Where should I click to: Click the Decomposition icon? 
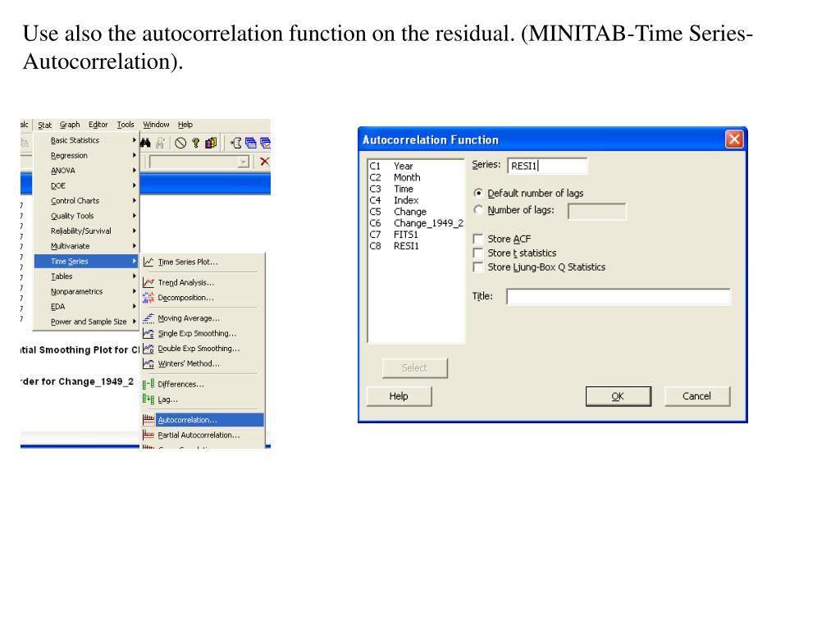(148, 298)
